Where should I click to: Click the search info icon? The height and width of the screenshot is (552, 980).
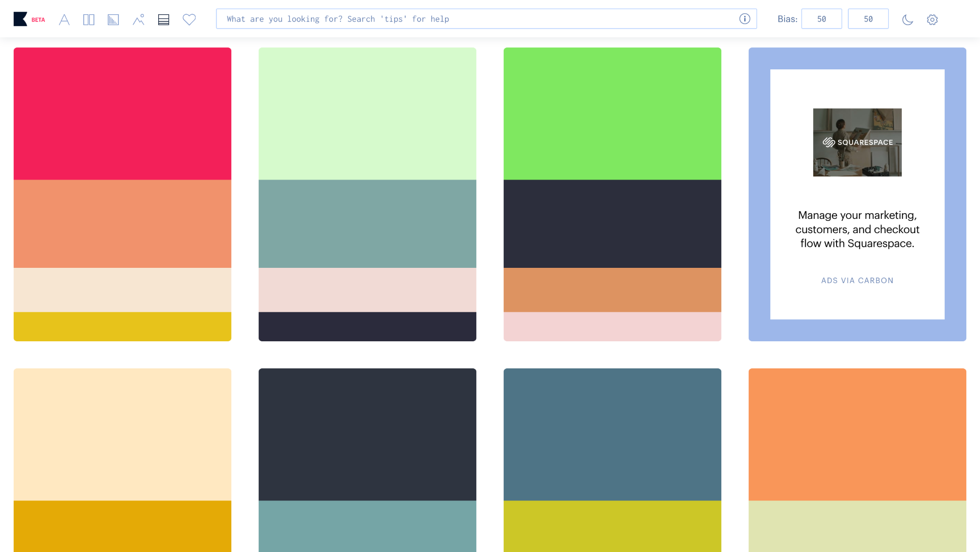pyautogui.click(x=745, y=19)
